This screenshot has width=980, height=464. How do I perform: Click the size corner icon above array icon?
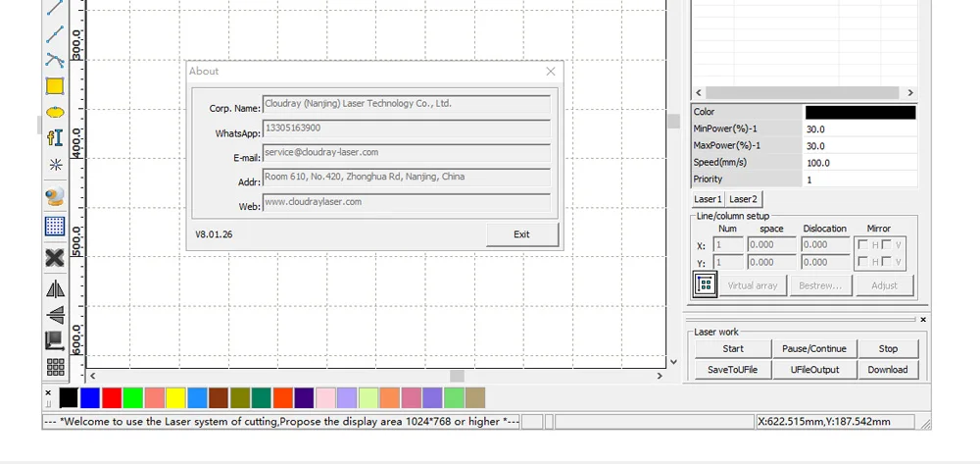(55, 340)
